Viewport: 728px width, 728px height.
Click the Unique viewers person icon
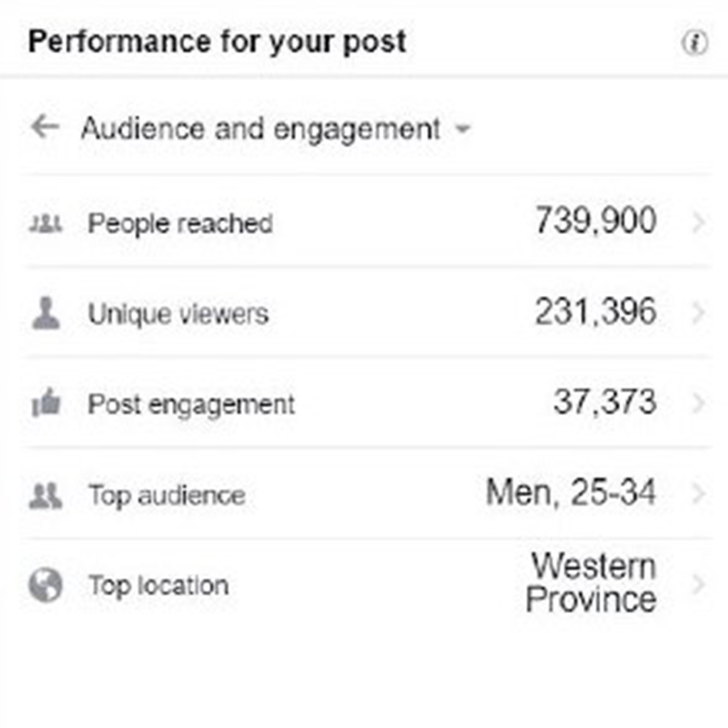pyautogui.click(x=46, y=314)
